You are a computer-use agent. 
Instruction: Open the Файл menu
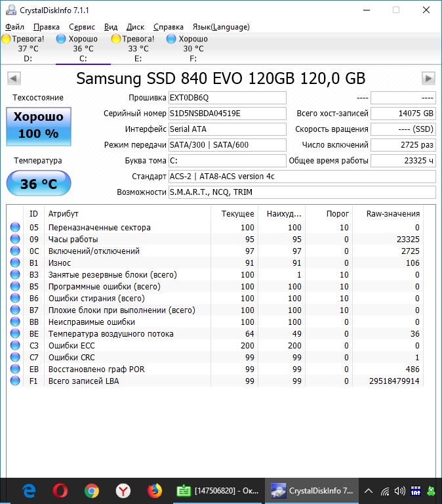(x=14, y=27)
